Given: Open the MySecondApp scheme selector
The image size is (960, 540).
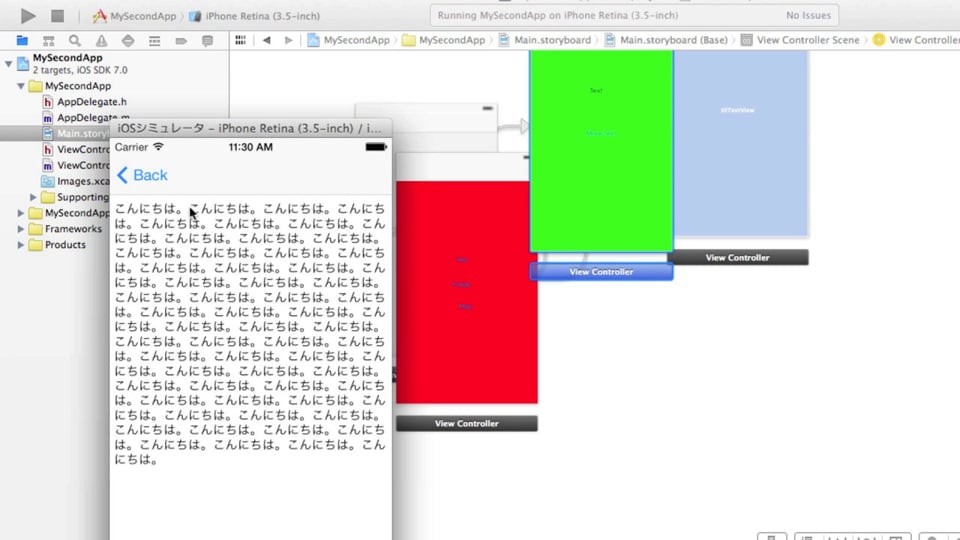Looking at the screenshot, I should coord(134,16).
